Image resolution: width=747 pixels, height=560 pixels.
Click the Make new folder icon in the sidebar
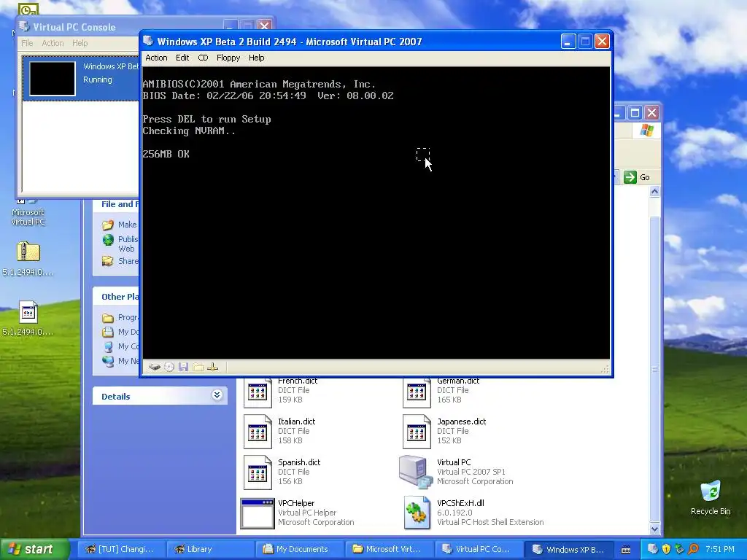(x=108, y=225)
